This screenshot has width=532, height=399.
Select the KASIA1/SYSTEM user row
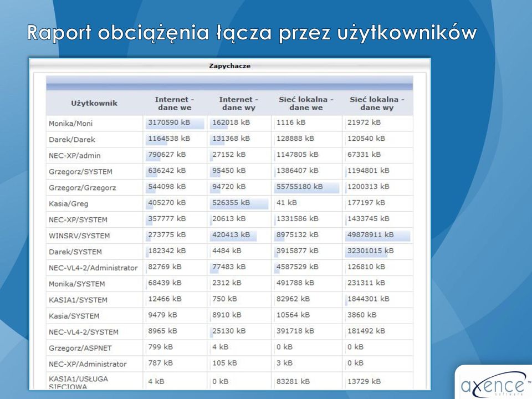coord(229,300)
